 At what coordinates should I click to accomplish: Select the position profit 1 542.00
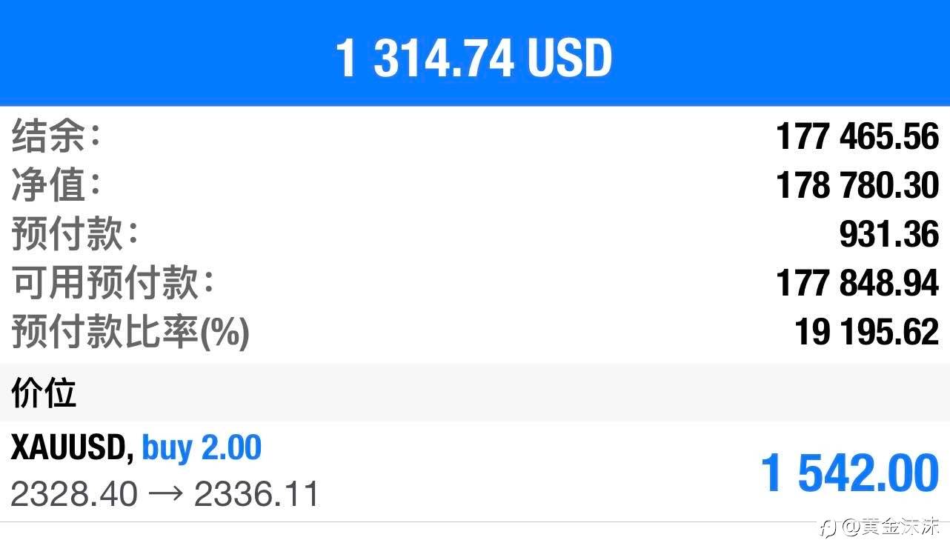click(x=849, y=473)
